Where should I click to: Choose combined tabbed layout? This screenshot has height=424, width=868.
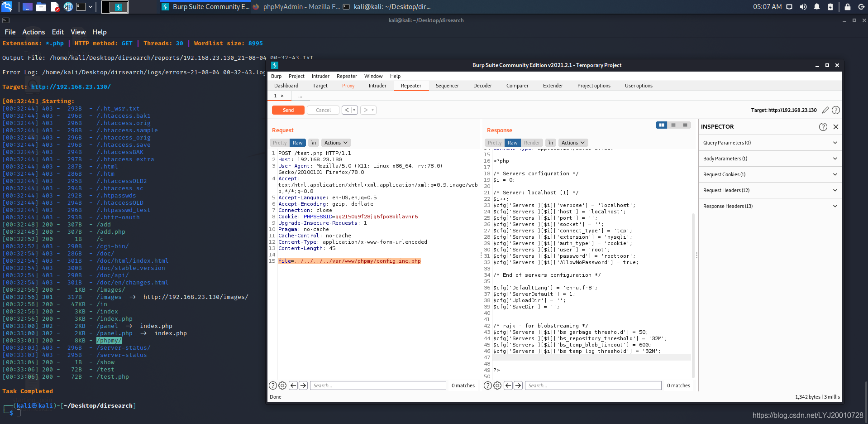pos(685,125)
